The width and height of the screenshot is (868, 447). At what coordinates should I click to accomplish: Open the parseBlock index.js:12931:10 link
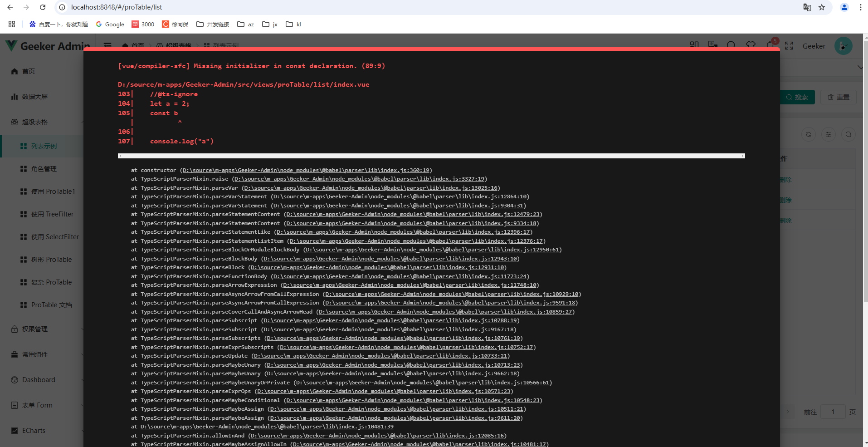pos(377,267)
